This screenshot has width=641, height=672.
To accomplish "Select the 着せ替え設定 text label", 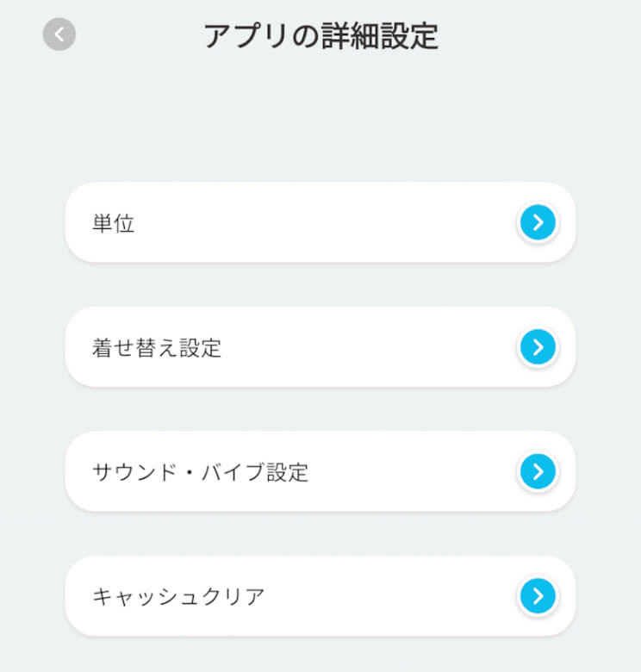I will pyautogui.click(x=157, y=348).
